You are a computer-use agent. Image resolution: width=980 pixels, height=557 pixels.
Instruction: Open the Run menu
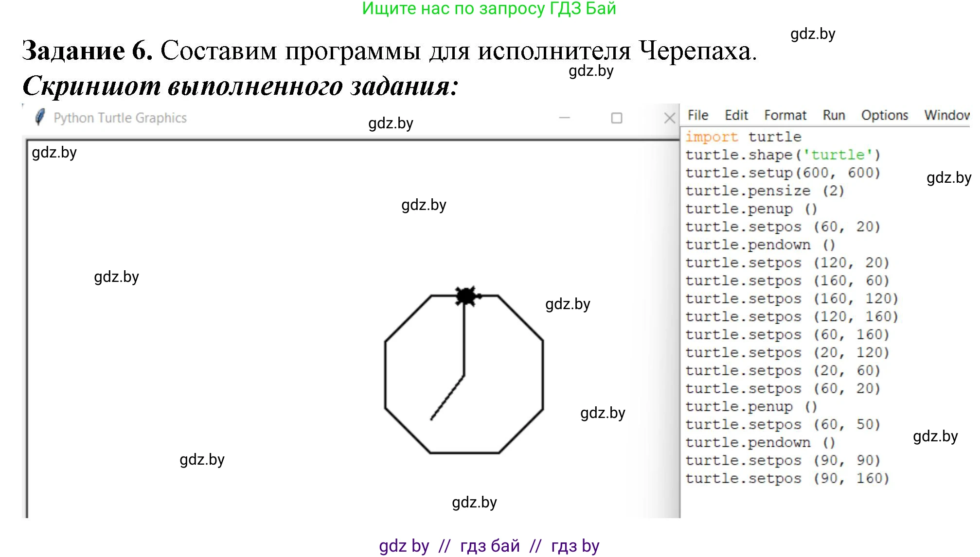tap(834, 115)
